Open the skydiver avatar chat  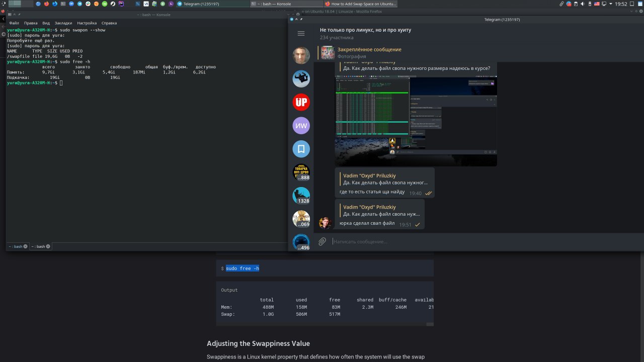click(x=301, y=78)
